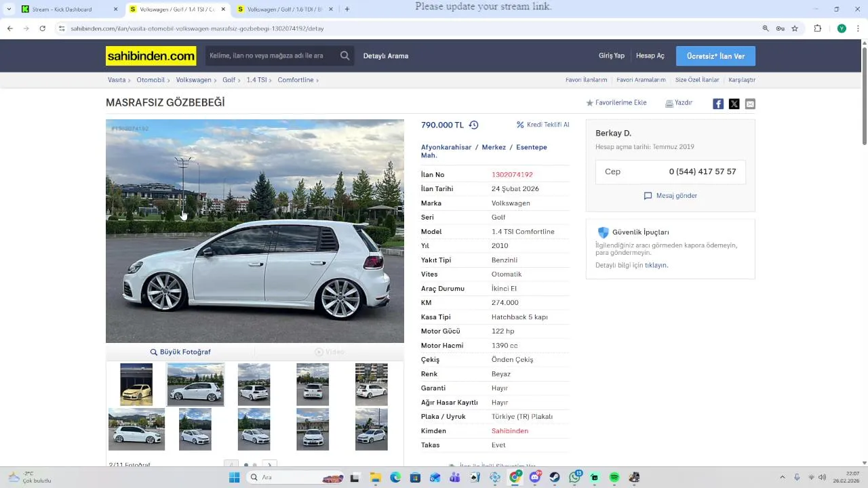Open WhatsApp from the taskbar
The image size is (868, 488).
point(575,477)
